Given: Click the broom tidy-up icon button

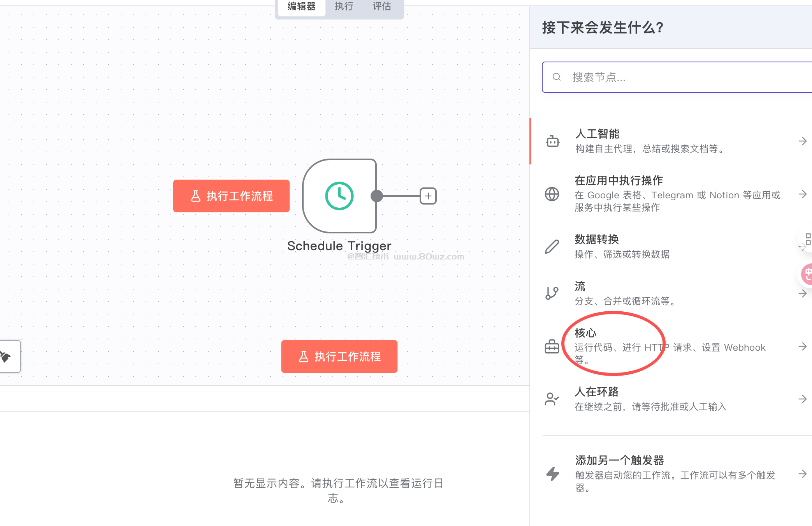Looking at the screenshot, I should point(7,357).
